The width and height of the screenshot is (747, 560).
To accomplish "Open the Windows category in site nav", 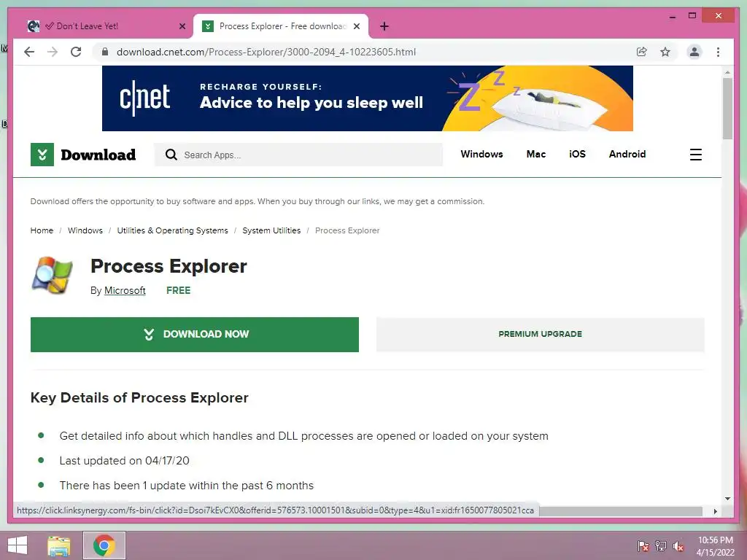I will click(481, 154).
